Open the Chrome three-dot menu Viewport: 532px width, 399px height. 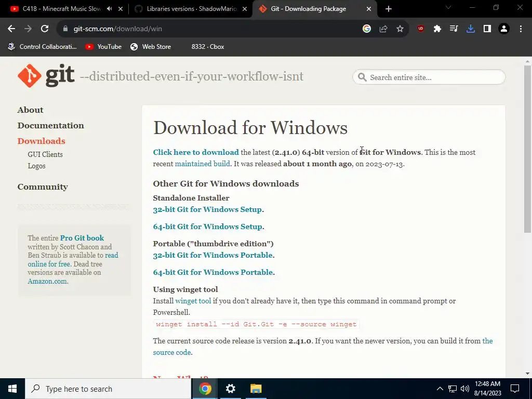click(x=521, y=29)
